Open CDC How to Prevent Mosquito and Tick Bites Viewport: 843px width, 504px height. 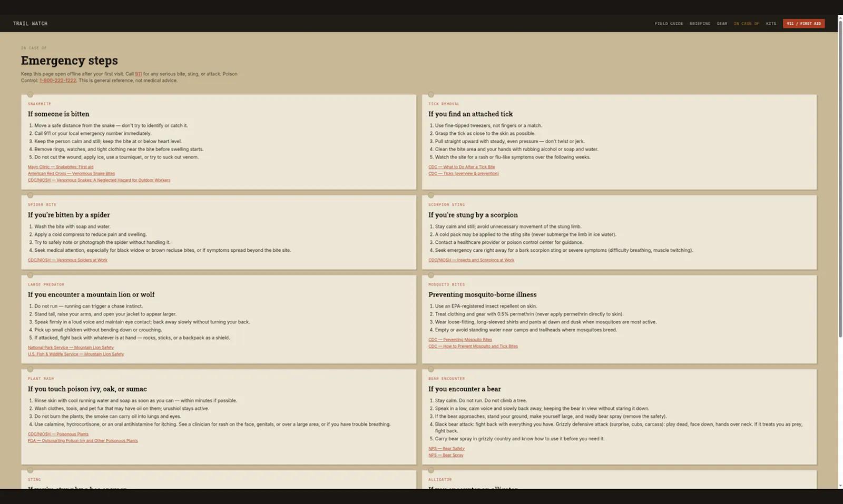473,347
